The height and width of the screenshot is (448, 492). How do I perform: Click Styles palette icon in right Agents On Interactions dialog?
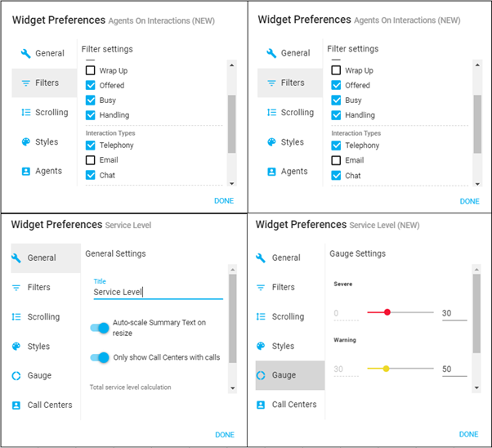(x=271, y=142)
